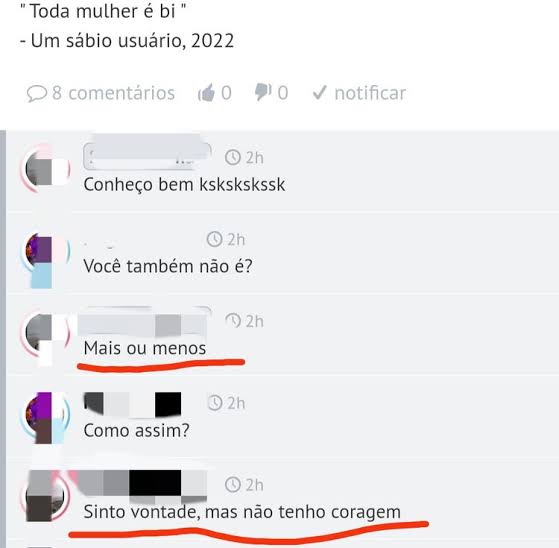Viewport: 559px width, 548px height.
Task: Click clock icon on 'Você também não é?' comment
Action: tap(215, 239)
